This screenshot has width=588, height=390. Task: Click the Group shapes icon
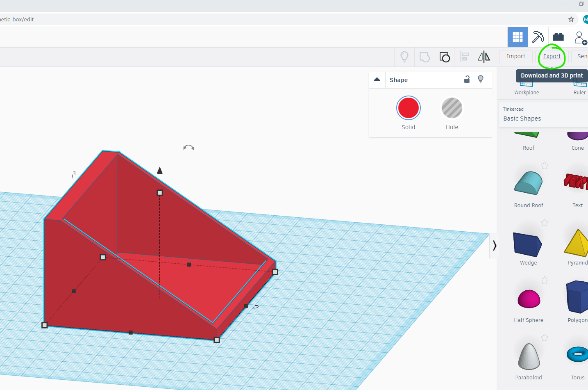pos(425,57)
